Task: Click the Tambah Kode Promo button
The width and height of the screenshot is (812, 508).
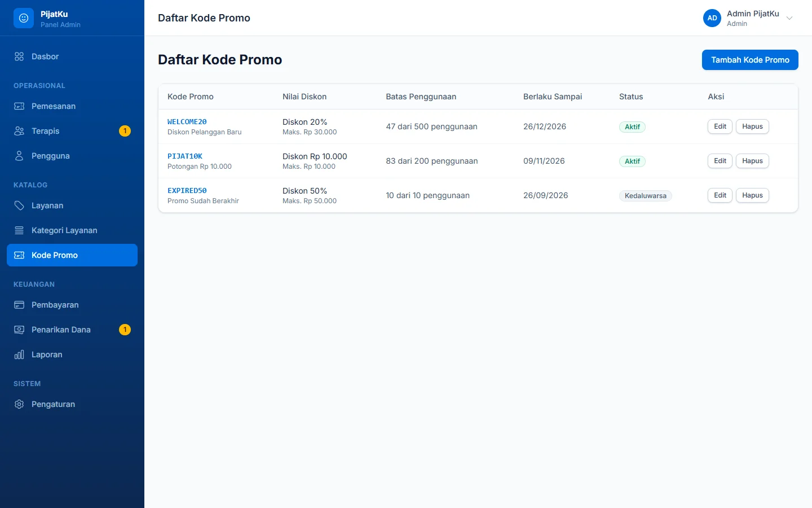Action: tap(750, 60)
